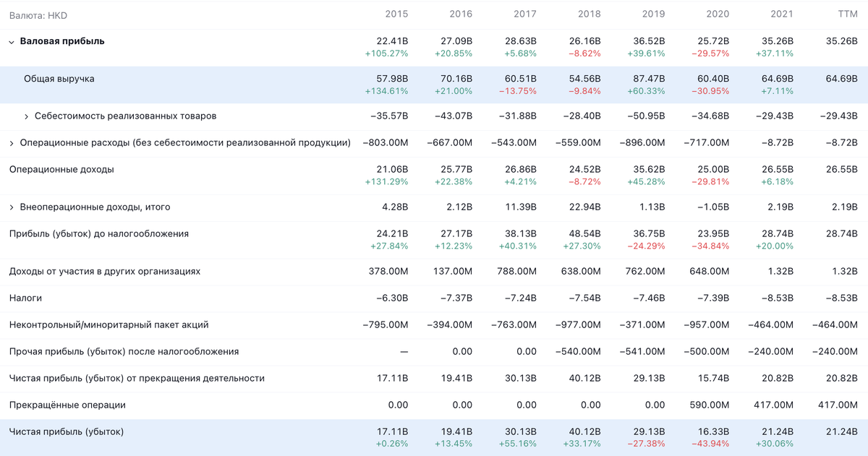Click gross profit change −29.57%
This screenshot has height=456, width=868.
coord(712,53)
